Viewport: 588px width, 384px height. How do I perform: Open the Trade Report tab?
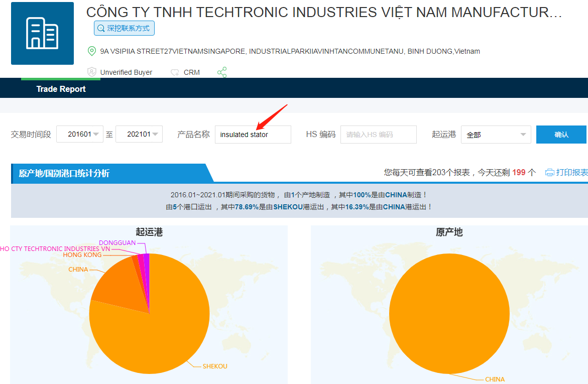[61, 89]
